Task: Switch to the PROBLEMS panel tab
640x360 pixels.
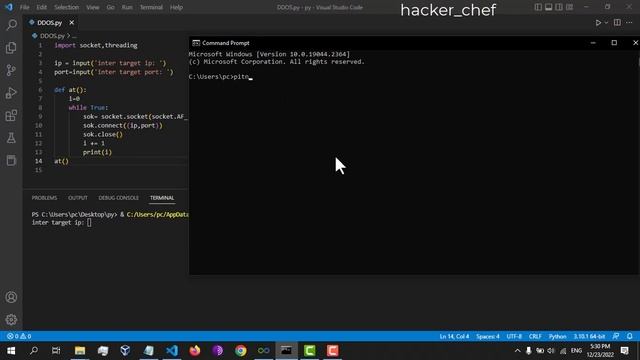Action: coord(44,198)
